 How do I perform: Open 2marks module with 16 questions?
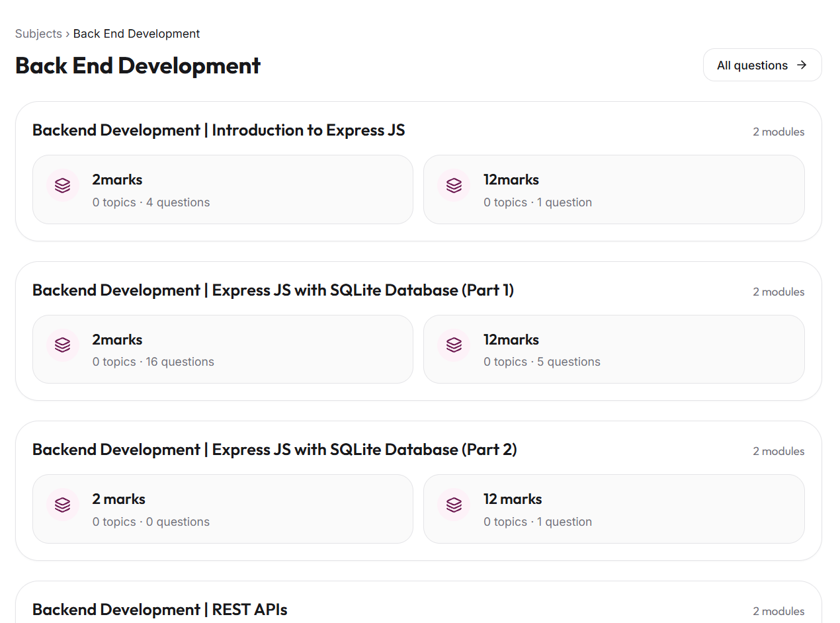tap(223, 349)
